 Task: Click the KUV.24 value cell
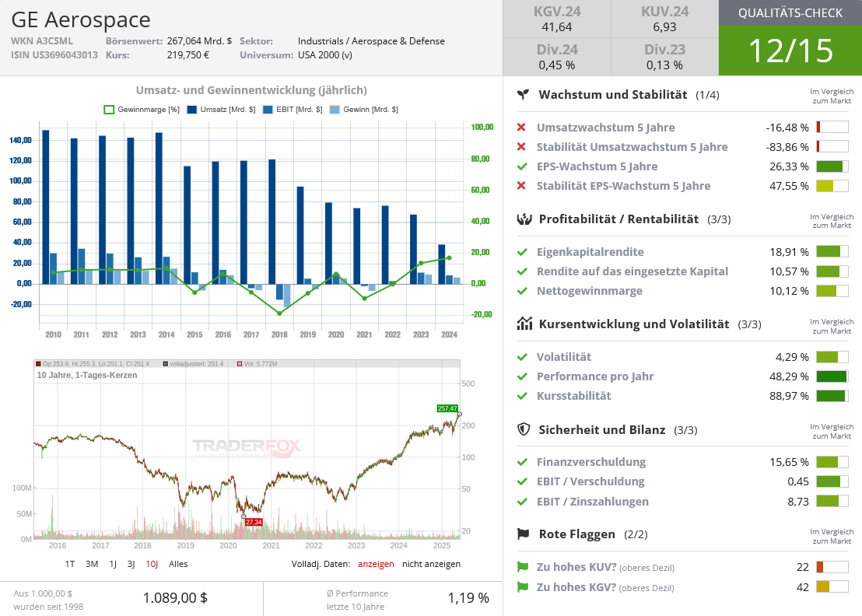[x=664, y=19]
